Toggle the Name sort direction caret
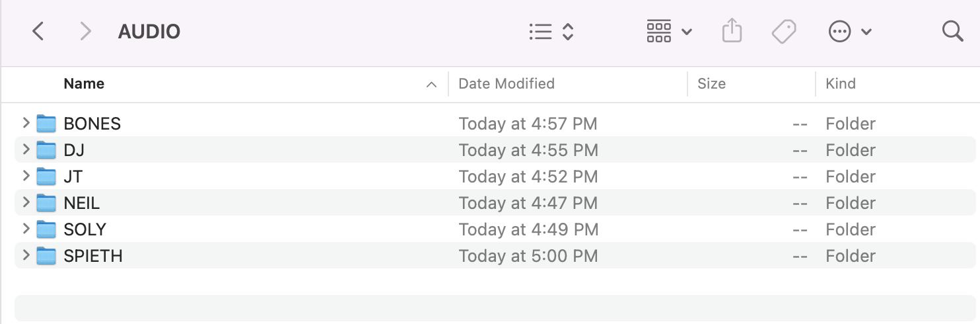The width and height of the screenshot is (980, 324). [x=431, y=85]
